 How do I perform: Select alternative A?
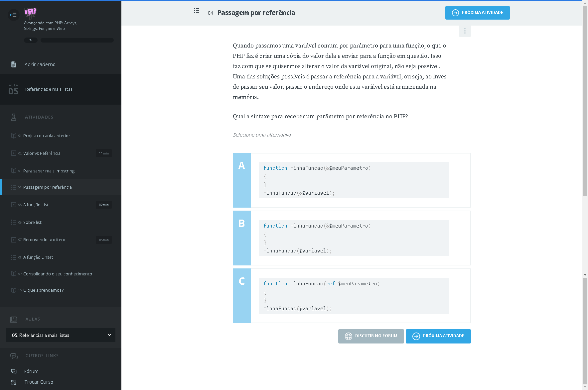pyautogui.click(x=242, y=180)
